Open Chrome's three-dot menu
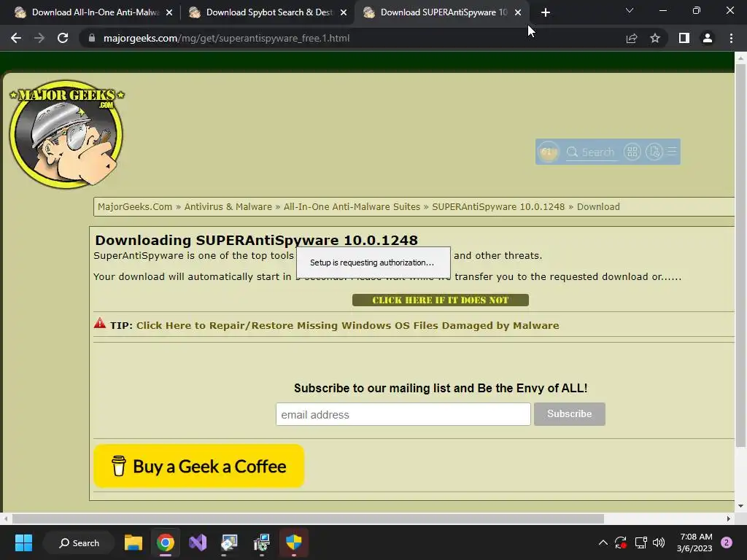The width and height of the screenshot is (747, 560). click(731, 38)
